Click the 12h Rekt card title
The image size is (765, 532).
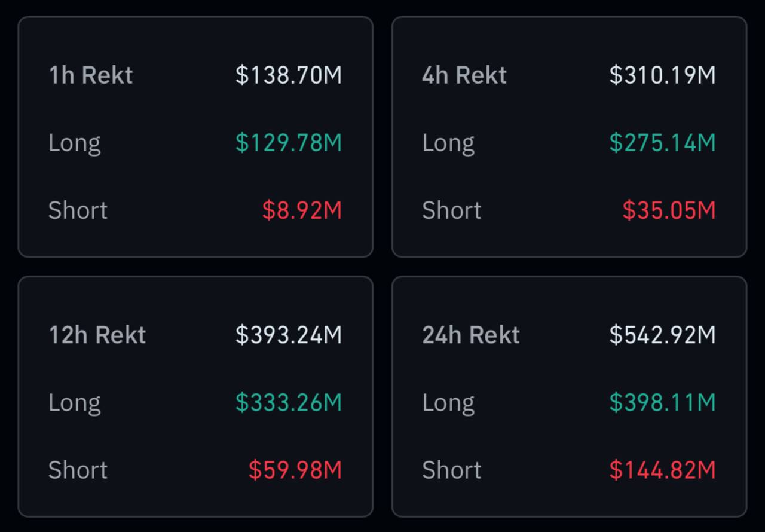click(97, 335)
